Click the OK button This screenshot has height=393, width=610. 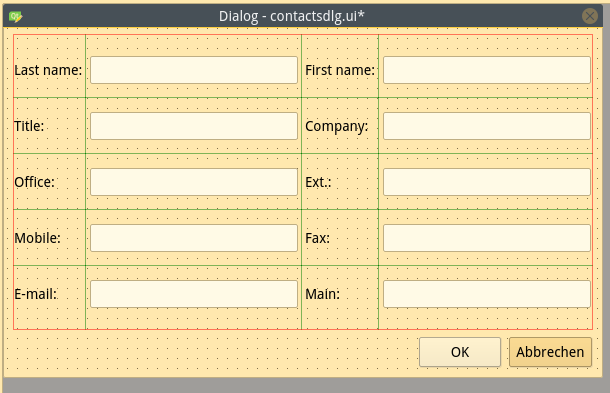[460, 352]
